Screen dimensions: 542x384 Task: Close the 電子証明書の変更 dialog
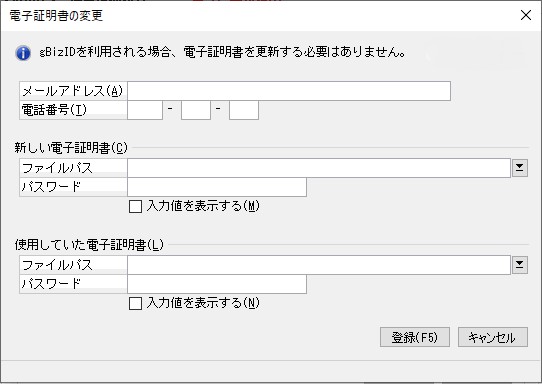click(526, 15)
